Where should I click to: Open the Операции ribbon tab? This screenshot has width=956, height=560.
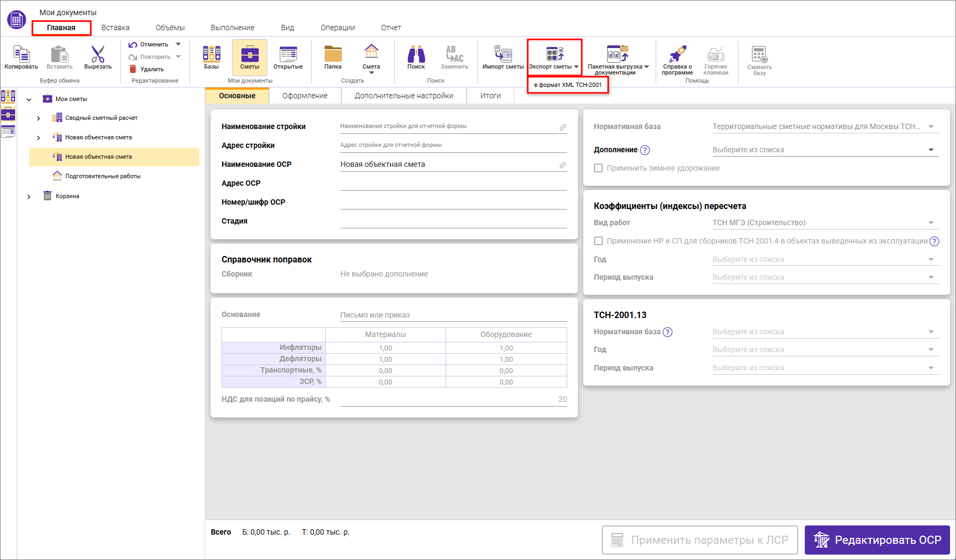tap(338, 28)
